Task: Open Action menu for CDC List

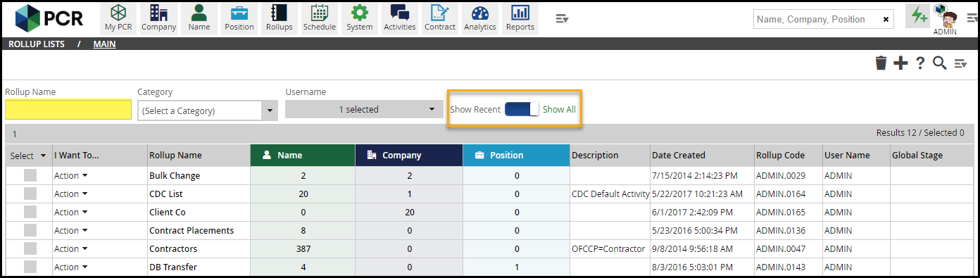Action: point(71,194)
